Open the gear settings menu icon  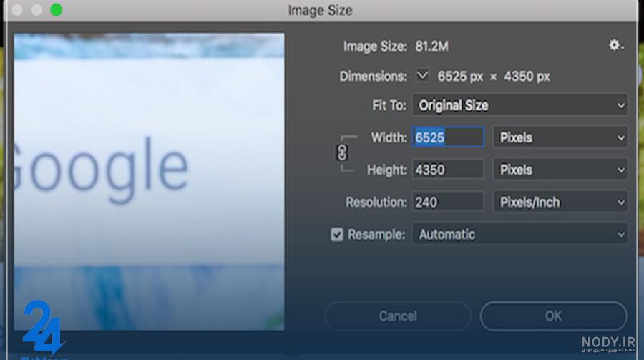(615, 44)
